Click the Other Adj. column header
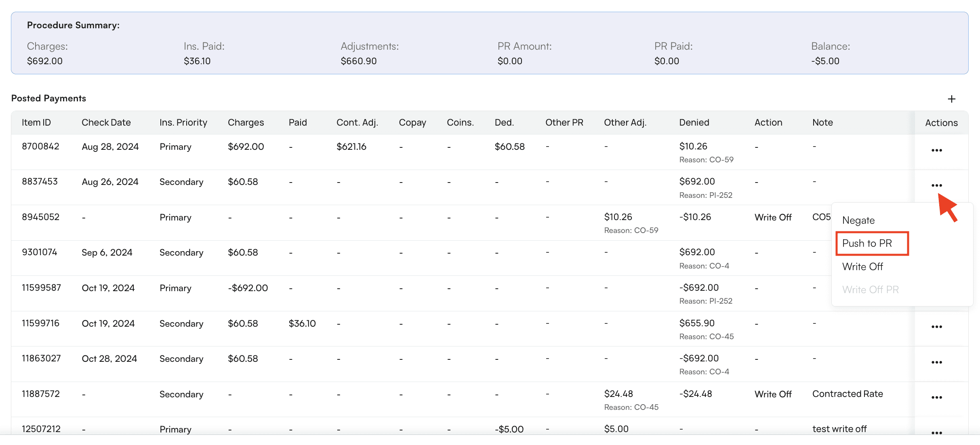The height and width of the screenshot is (445, 980). (x=625, y=123)
